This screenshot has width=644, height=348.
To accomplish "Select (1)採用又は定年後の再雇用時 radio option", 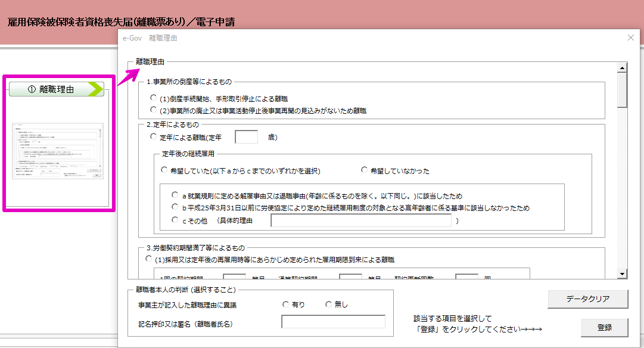I will click(148, 260).
